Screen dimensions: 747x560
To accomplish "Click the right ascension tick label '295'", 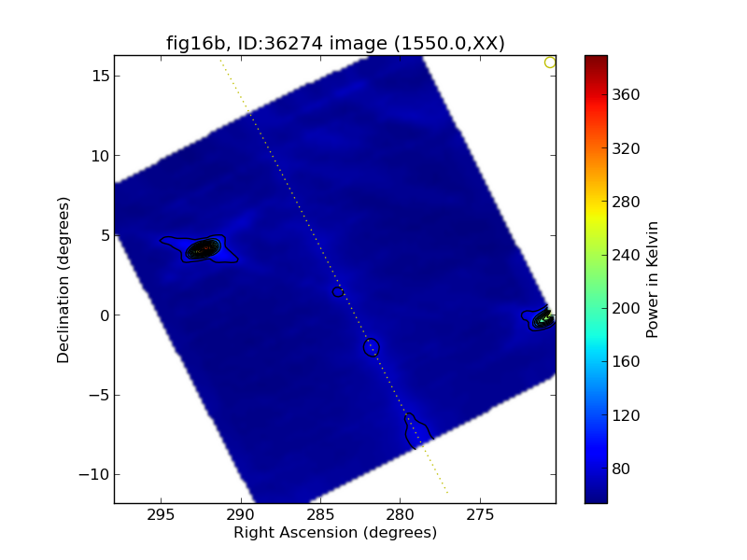I will tap(161, 515).
